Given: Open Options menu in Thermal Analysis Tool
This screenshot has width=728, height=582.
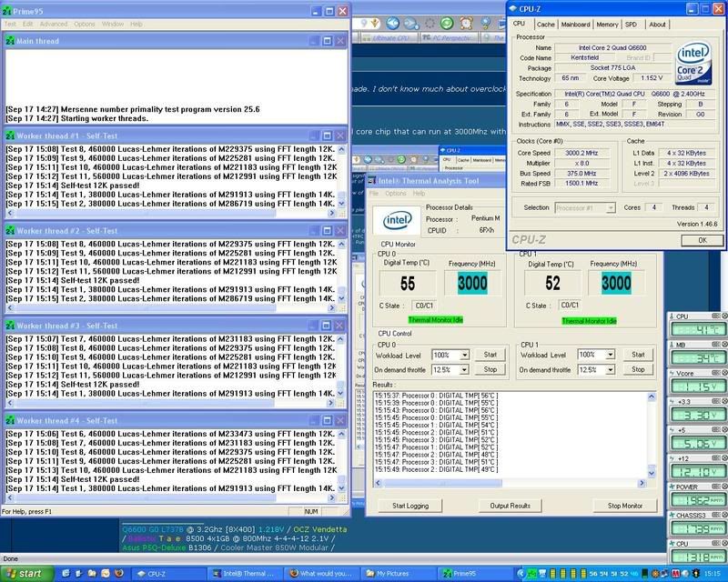Looking at the screenshot, I should [396, 193].
